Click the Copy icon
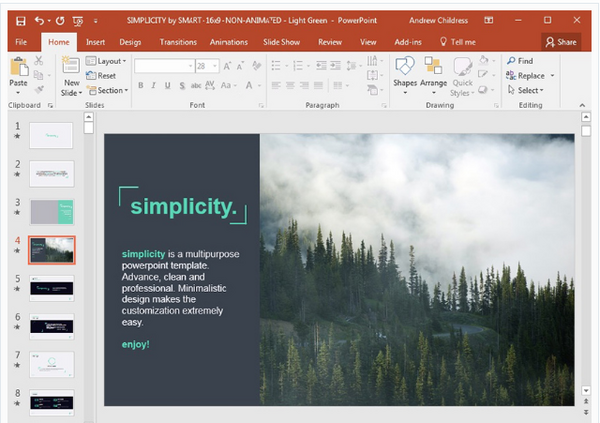 pos(38,75)
